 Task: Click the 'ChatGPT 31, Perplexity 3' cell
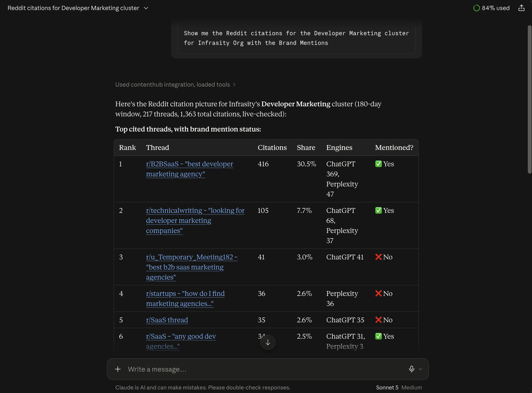pos(346,341)
